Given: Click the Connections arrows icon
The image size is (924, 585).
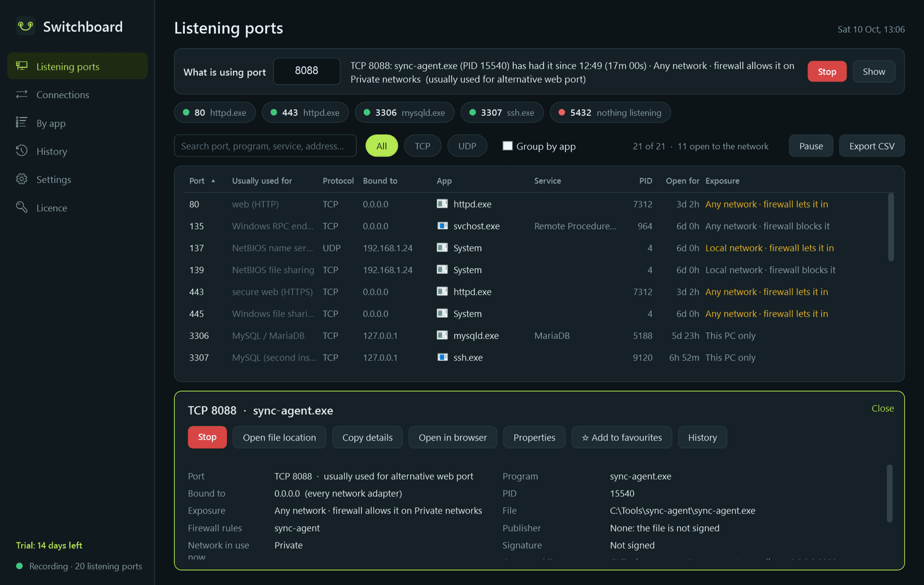Looking at the screenshot, I should point(22,94).
